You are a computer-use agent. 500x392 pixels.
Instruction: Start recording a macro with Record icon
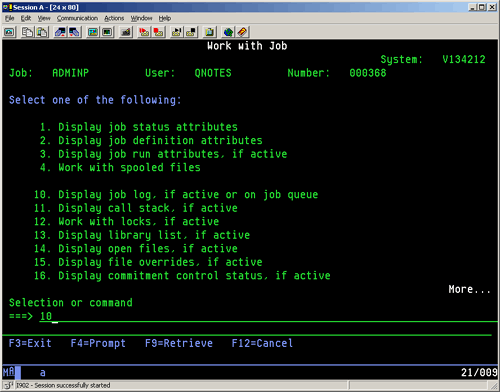pyautogui.click(x=144, y=32)
